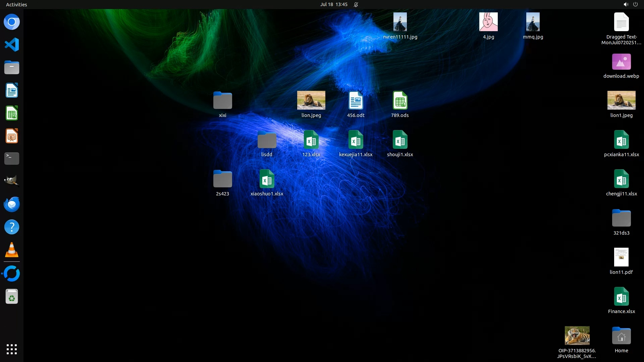This screenshot has height=362, width=644.
Task: Open the Trash icon in dock
Action: click(12, 297)
